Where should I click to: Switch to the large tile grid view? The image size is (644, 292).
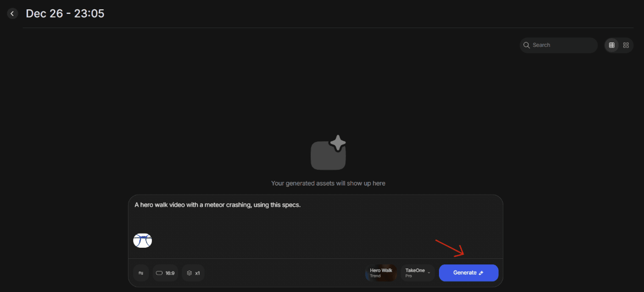tap(626, 45)
